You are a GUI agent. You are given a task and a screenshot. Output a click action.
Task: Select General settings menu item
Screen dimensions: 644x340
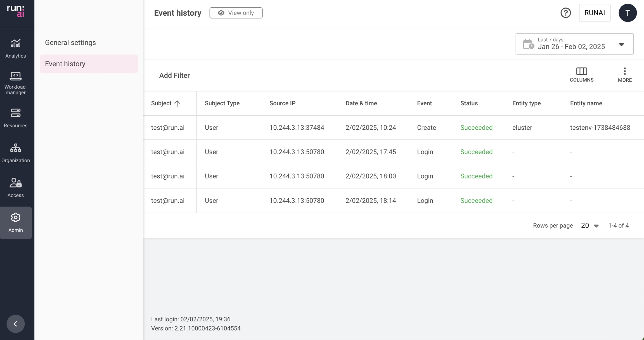coord(70,42)
